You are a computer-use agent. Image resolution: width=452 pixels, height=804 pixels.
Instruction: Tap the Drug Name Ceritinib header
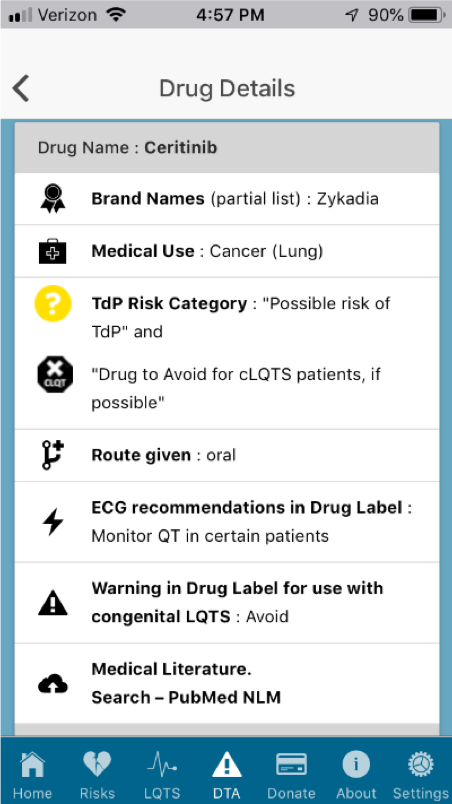(227, 148)
